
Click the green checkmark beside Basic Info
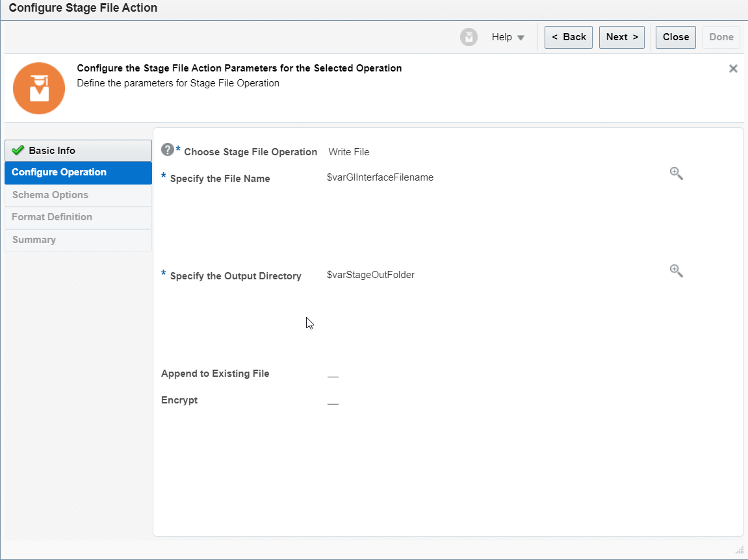click(x=19, y=150)
